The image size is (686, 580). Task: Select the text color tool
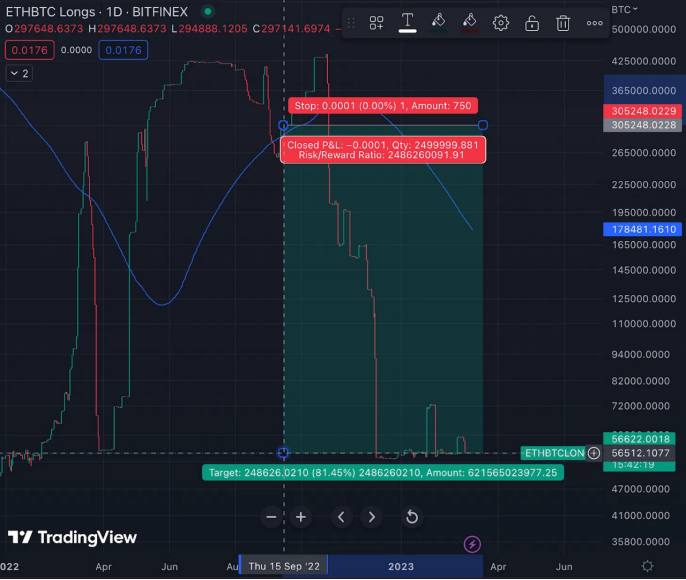point(408,22)
